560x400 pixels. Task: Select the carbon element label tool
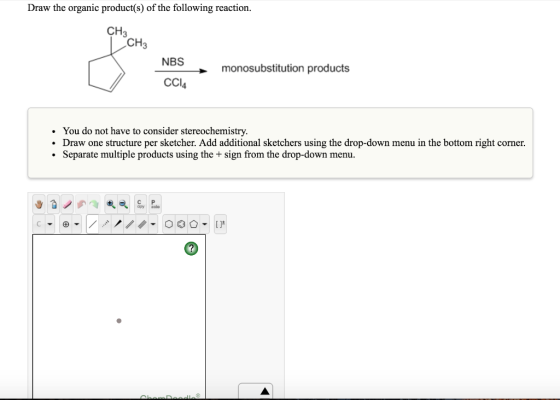tap(39, 224)
